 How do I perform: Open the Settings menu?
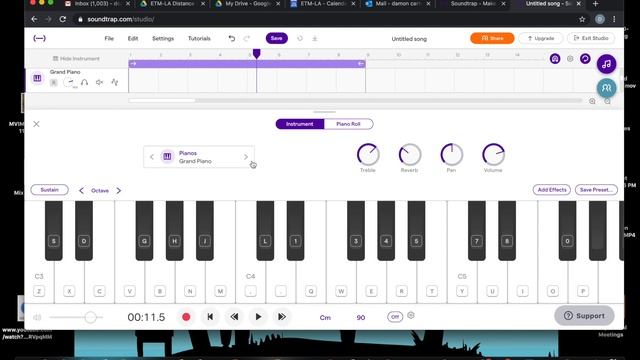click(163, 38)
